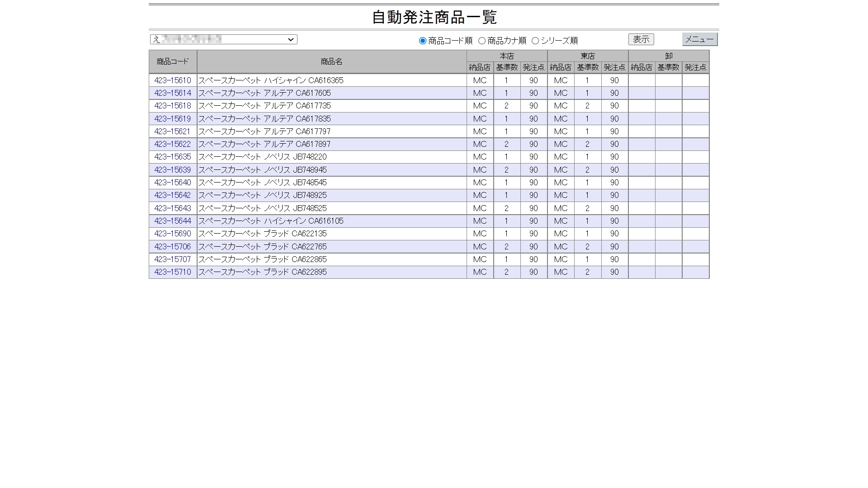Click 東店 納品店 MC cell for 423-15639
868x488 pixels.
click(x=561, y=170)
